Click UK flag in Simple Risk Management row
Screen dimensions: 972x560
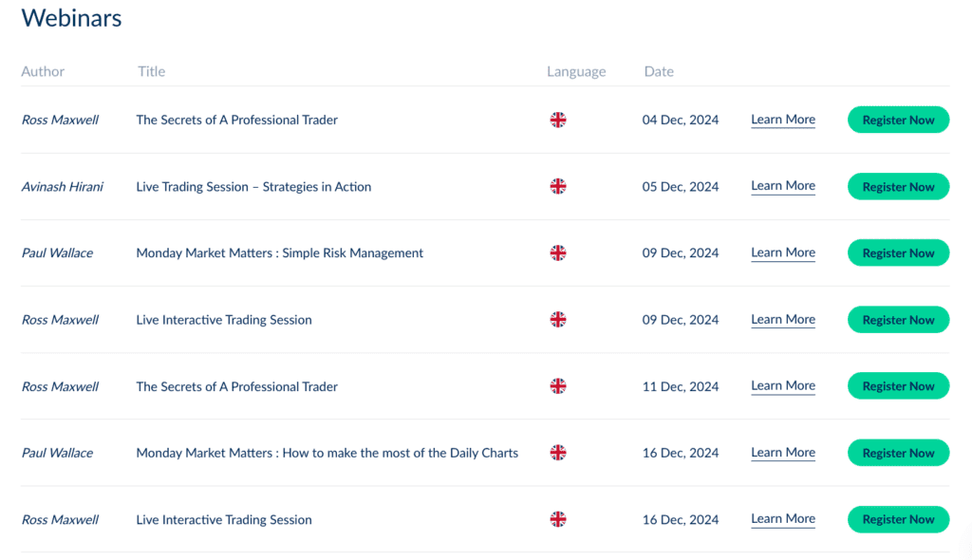558,253
